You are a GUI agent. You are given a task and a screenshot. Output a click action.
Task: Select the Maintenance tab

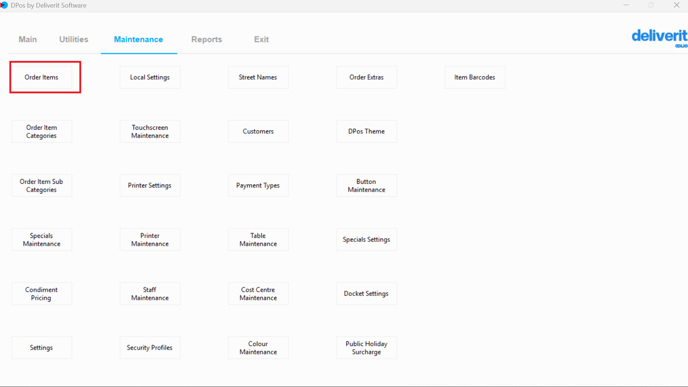139,39
